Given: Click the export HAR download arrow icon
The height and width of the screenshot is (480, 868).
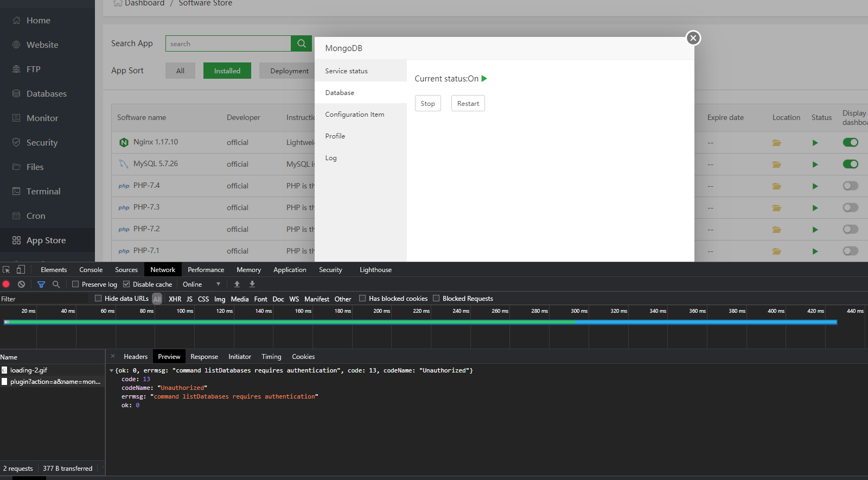Looking at the screenshot, I should [x=252, y=284].
